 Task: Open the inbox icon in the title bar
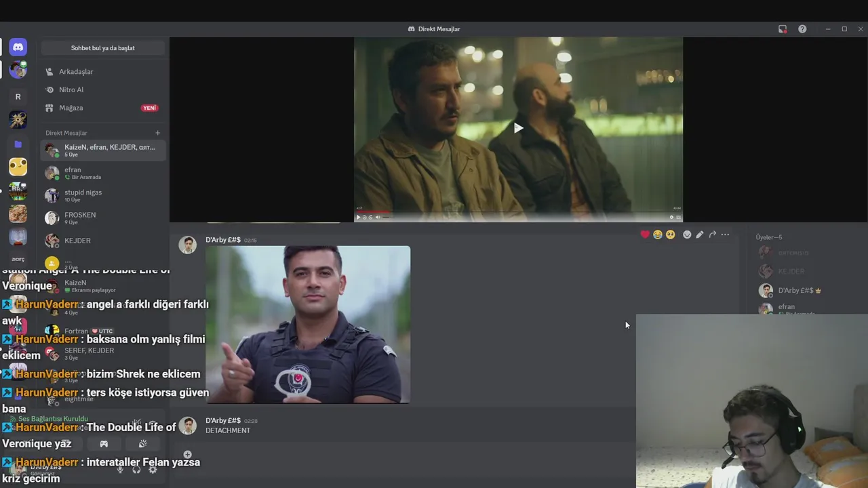(783, 29)
